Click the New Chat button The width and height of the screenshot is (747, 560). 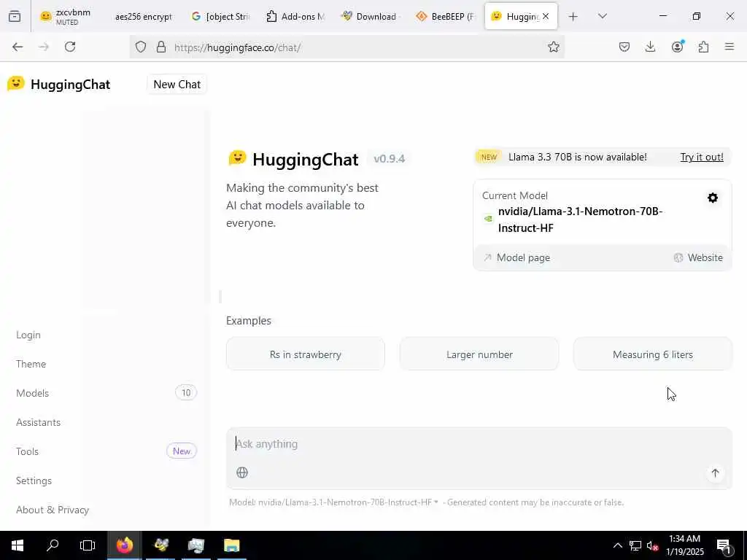(x=177, y=85)
